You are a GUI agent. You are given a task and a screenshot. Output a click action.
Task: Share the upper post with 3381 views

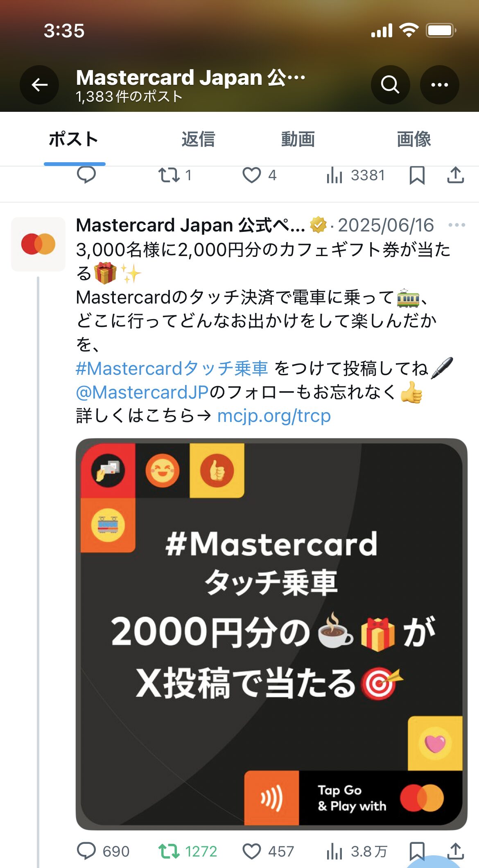click(455, 175)
